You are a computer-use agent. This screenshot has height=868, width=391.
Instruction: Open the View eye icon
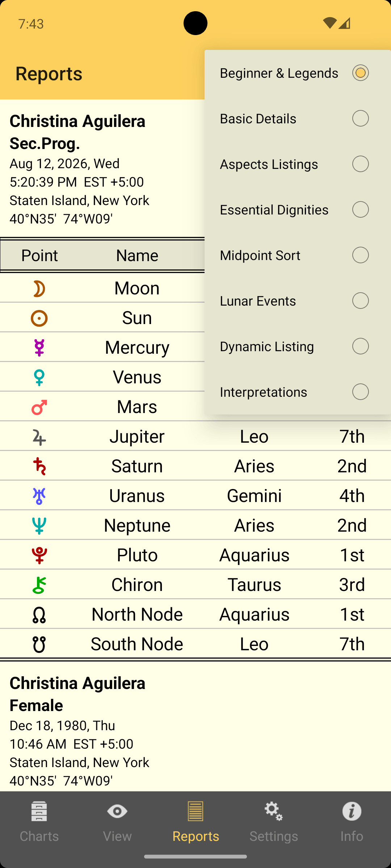coord(117,811)
